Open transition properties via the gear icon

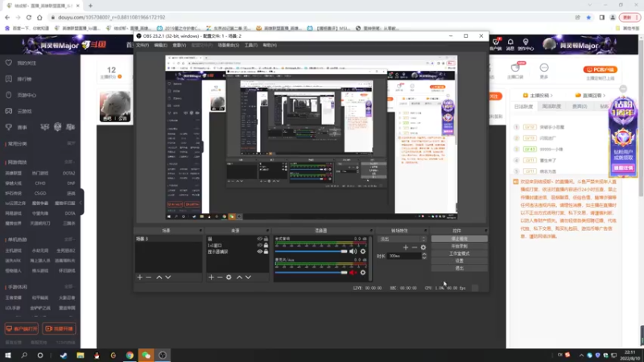tap(423, 248)
